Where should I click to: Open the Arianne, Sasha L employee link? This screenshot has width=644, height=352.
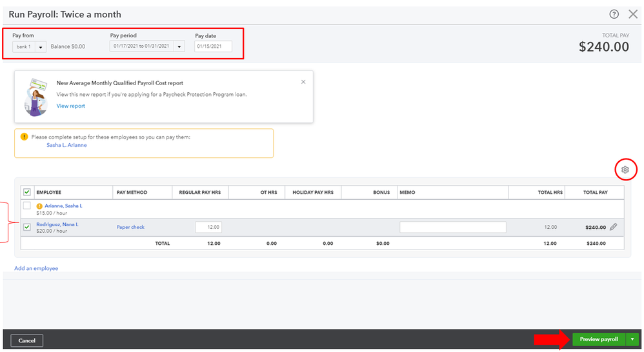[63, 206]
